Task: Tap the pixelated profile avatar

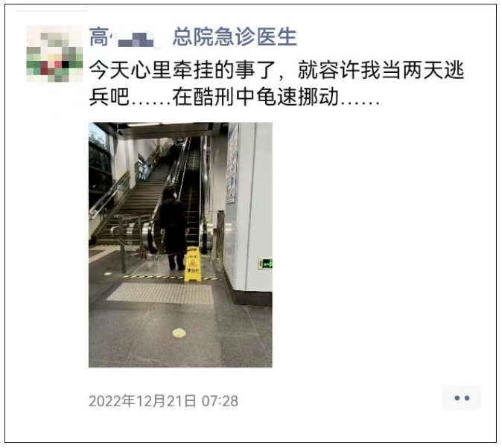Action: 54,54
